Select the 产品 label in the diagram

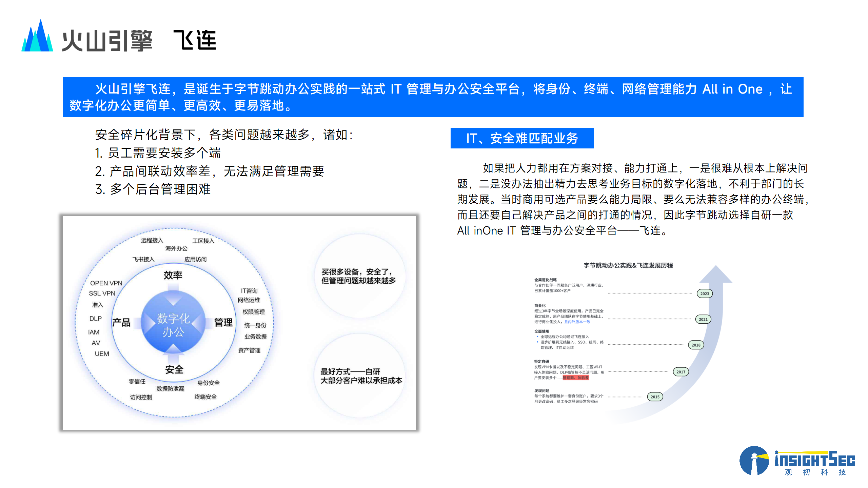point(121,322)
